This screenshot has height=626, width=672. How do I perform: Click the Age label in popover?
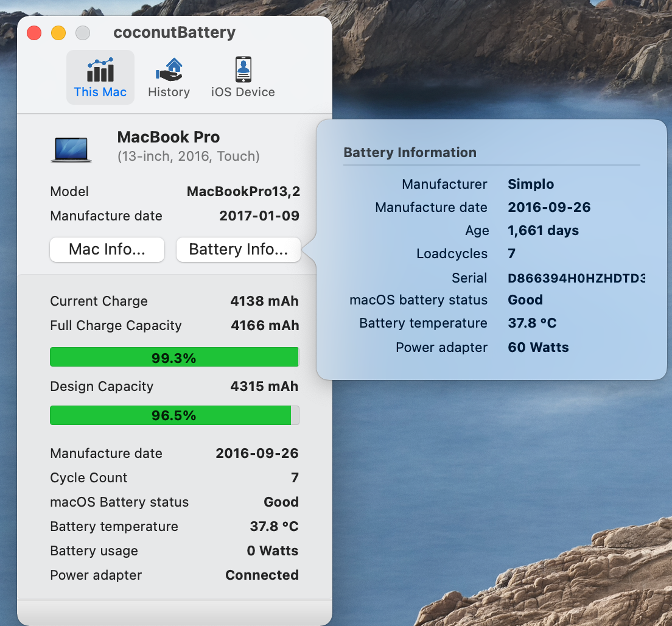click(x=477, y=231)
